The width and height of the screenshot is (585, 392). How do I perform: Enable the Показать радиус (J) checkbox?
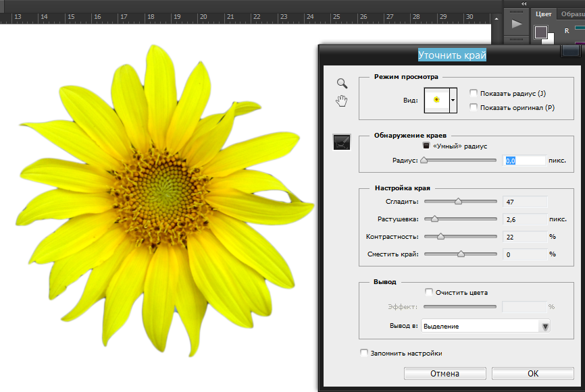[474, 93]
